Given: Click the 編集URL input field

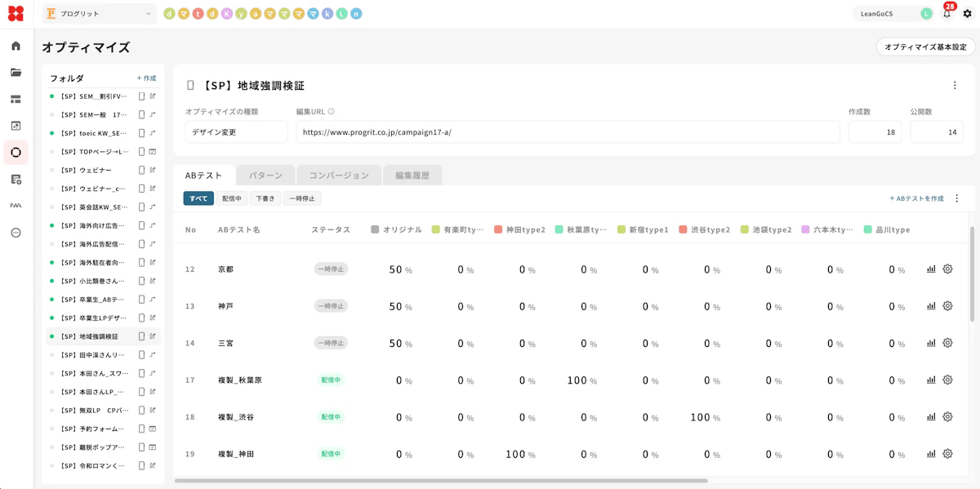Looking at the screenshot, I should [568, 132].
